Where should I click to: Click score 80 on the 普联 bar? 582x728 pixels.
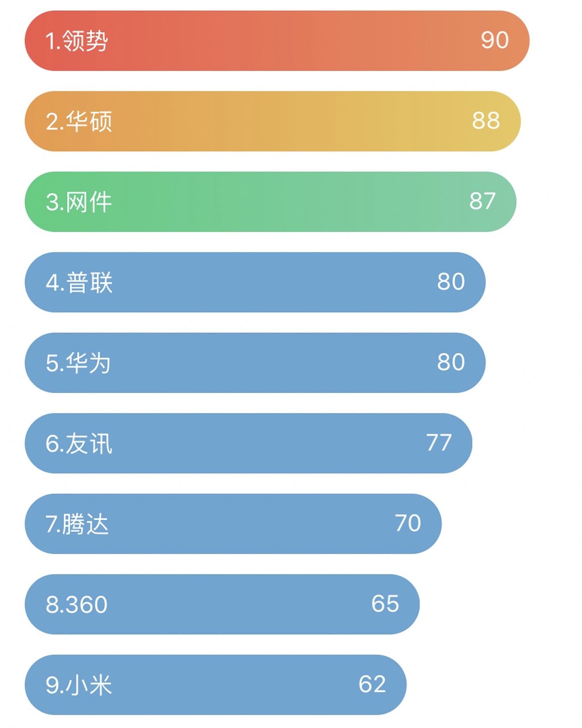(x=451, y=281)
